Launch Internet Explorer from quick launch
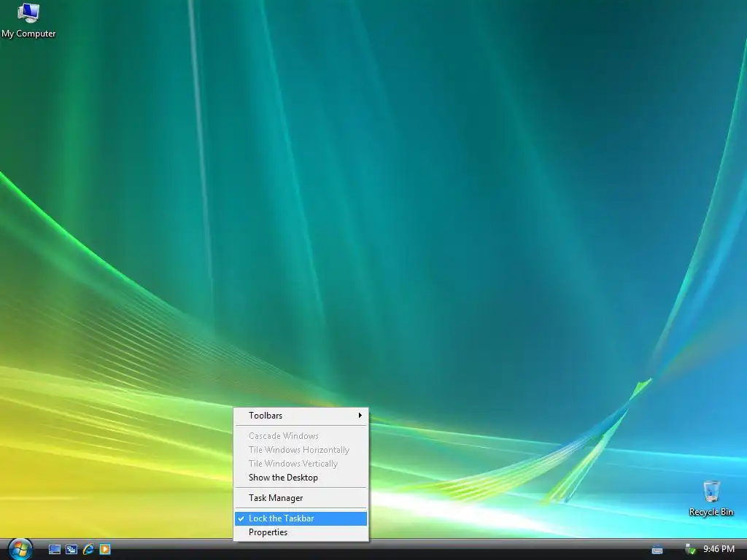This screenshot has height=560, width=747. tap(88, 549)
